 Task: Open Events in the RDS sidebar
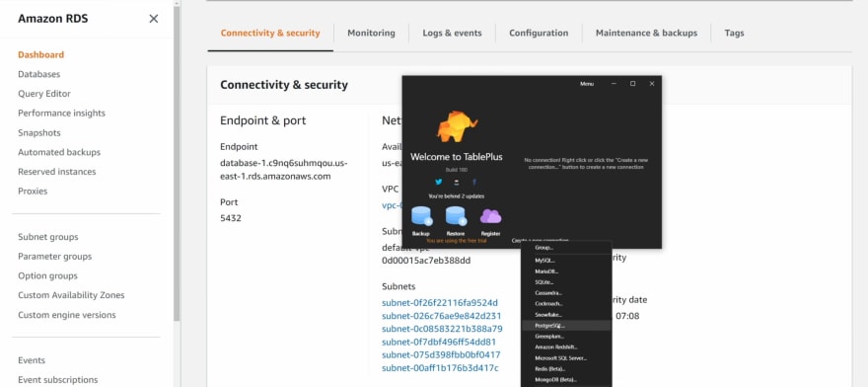coord(32,360)
